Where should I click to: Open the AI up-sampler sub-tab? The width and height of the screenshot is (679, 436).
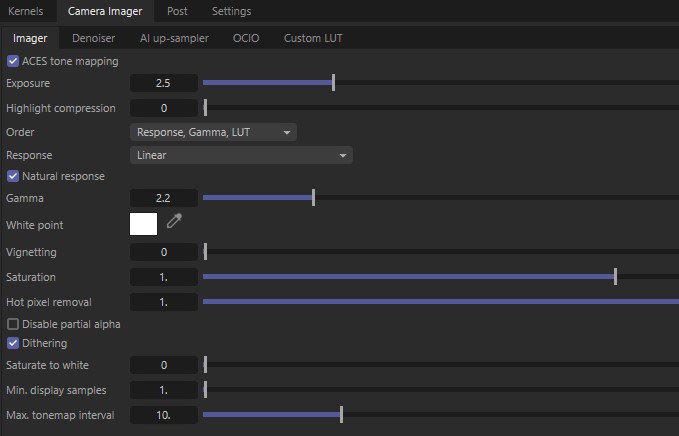coord(174,38)
